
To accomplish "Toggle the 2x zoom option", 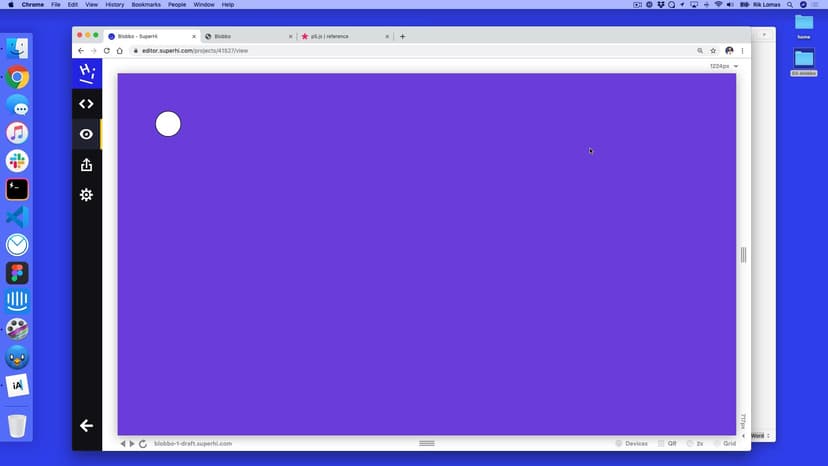I will pyautogui.click(x=695, y=443).
